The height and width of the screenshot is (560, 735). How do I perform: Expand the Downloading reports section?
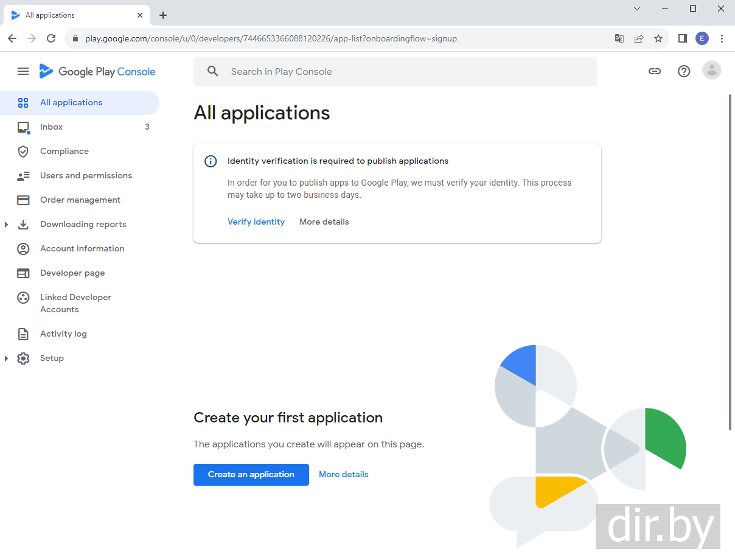point(7,225)
